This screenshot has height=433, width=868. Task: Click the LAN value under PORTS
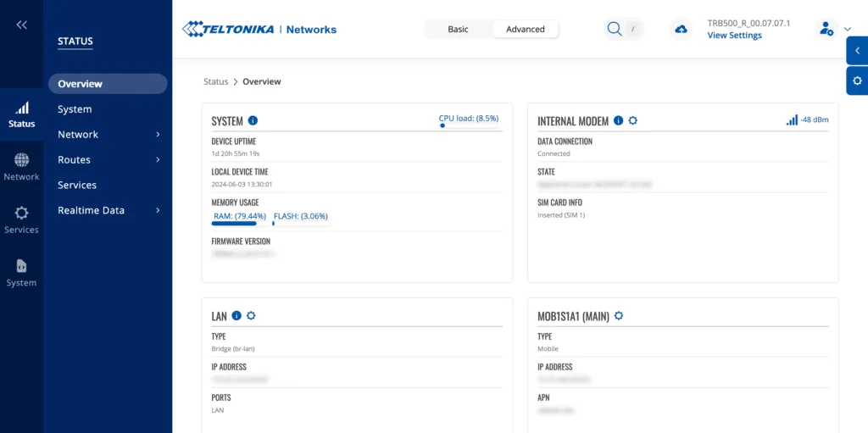tap(218, 410)
